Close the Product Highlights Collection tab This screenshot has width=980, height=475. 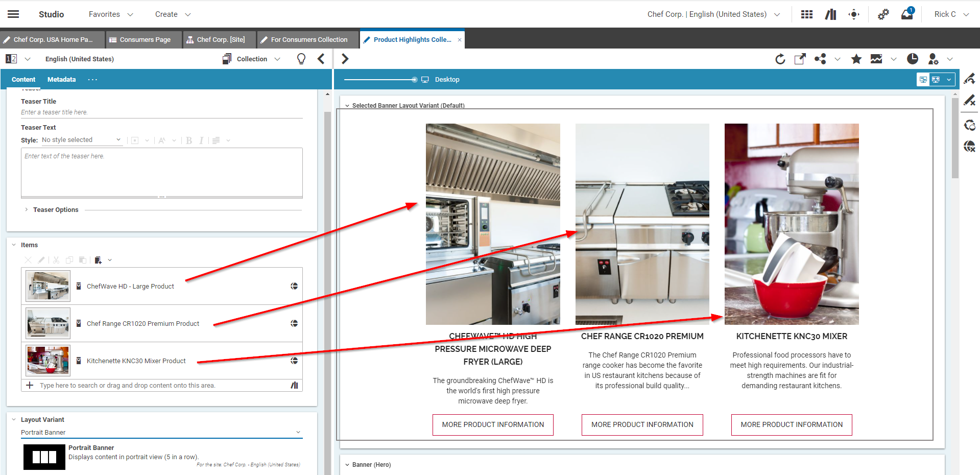460,40
